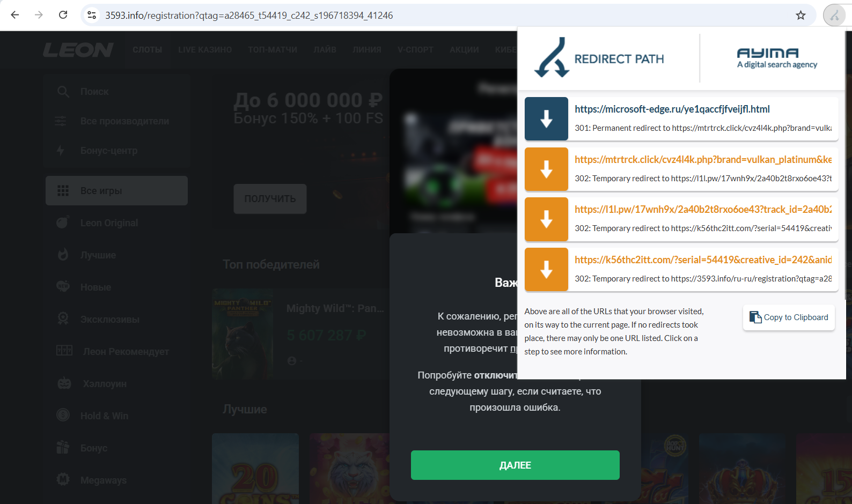
Task: Open Бонус-центр sidebar item
Action: pyautogui.click(x=109, y=151)
